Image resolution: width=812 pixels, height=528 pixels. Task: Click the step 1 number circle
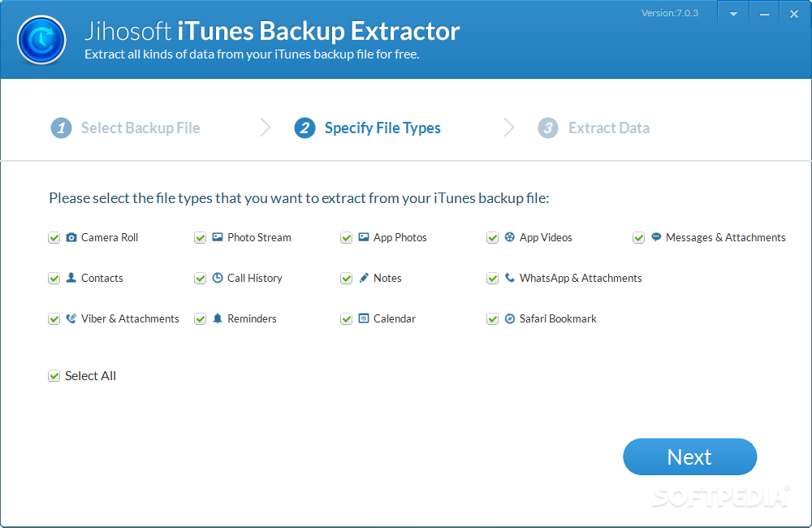(61, 128)
